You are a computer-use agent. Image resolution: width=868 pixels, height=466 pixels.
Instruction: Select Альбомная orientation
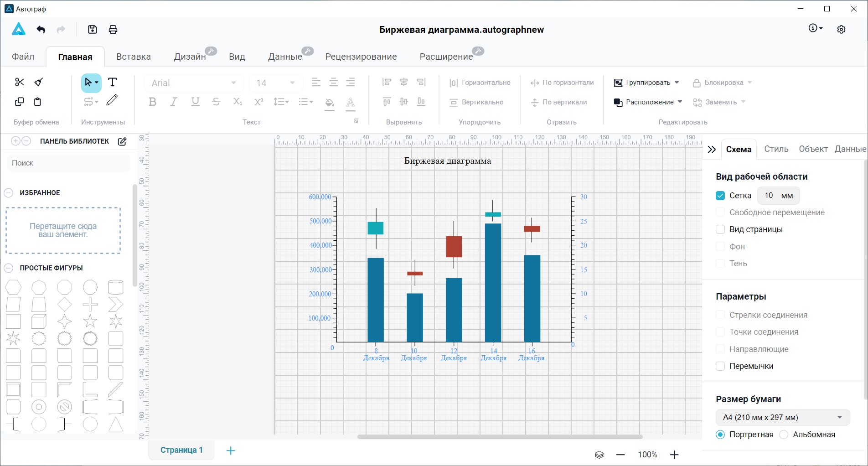pyautogui.click(x=784, y=435)
